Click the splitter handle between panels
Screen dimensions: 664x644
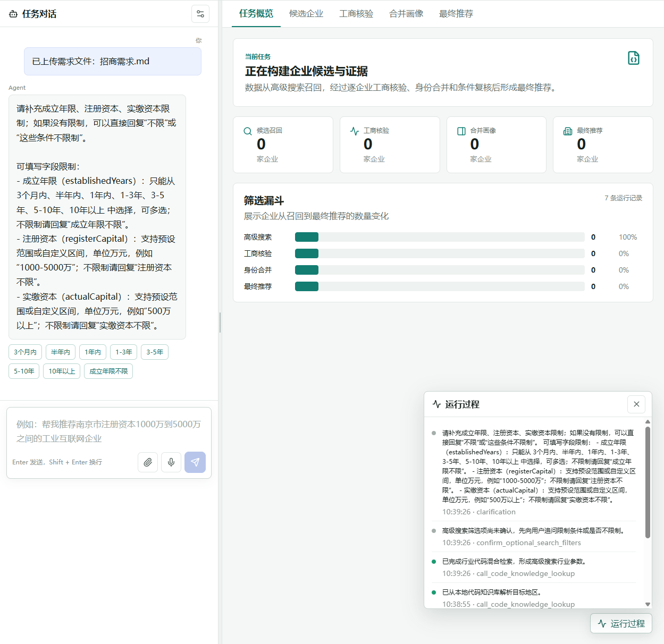(220, 322)
